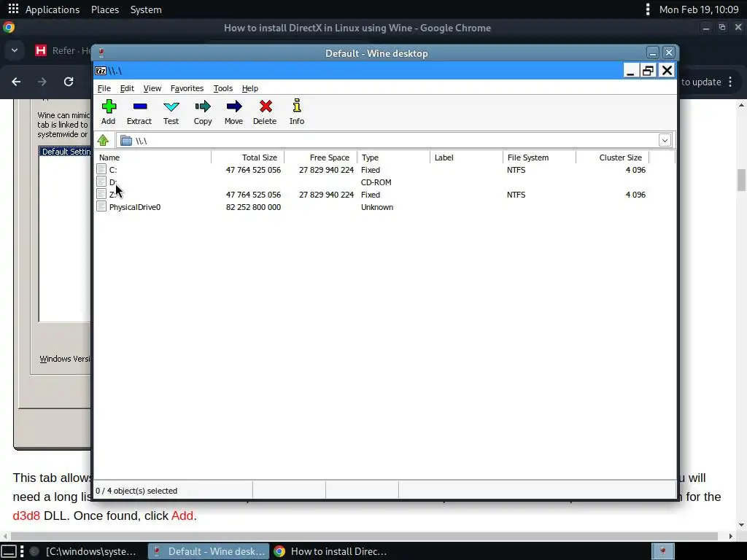Click Unknown type cell for PhysicalDrive0

click(377, 207)
